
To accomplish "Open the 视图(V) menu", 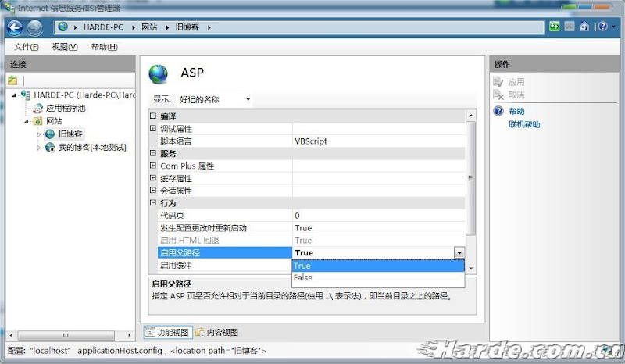I will [x=65, y=47].
